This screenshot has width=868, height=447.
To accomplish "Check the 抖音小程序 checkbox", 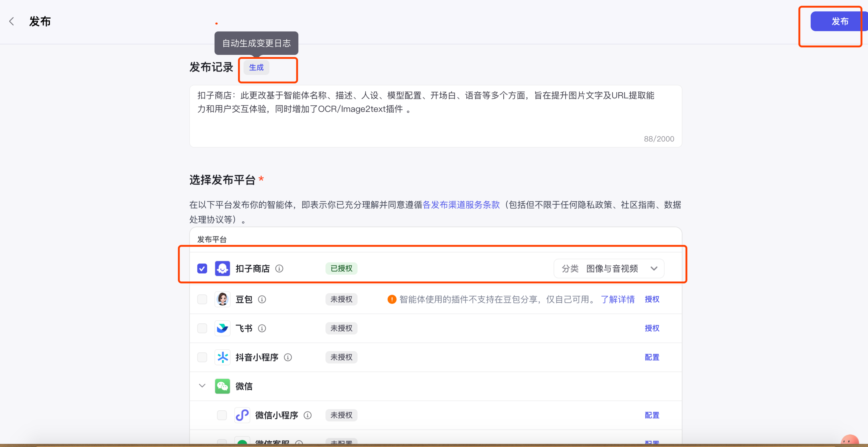I will [x=202, y=357].
